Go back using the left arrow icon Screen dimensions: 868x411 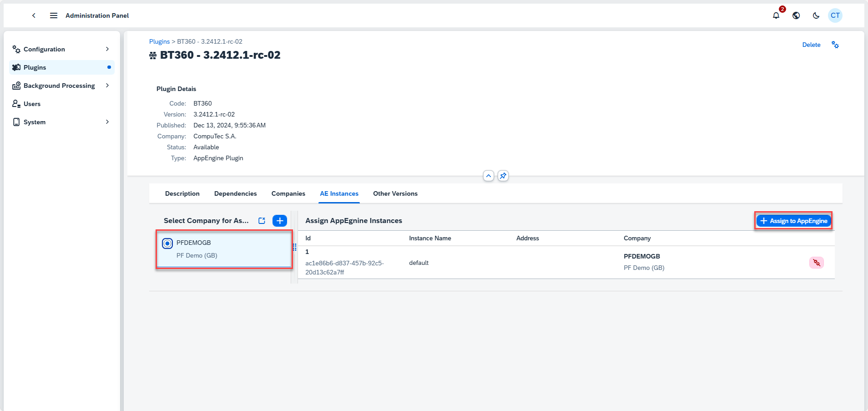pos(34,15)
